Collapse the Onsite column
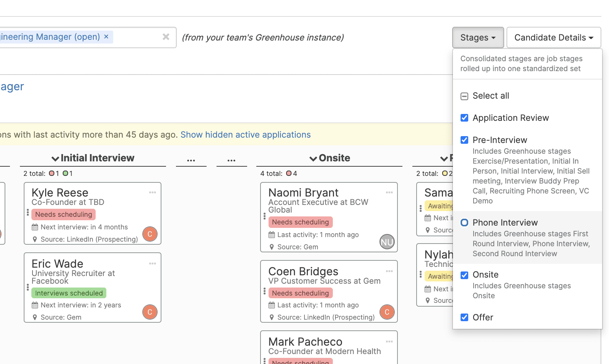 [x=313, y=158]
